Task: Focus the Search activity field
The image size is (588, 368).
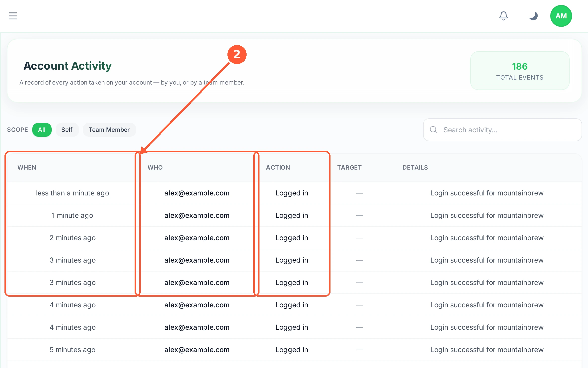Action: pos(502,130)
